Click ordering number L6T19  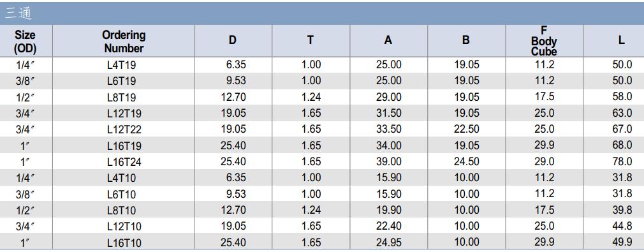[x=121, y=82]
